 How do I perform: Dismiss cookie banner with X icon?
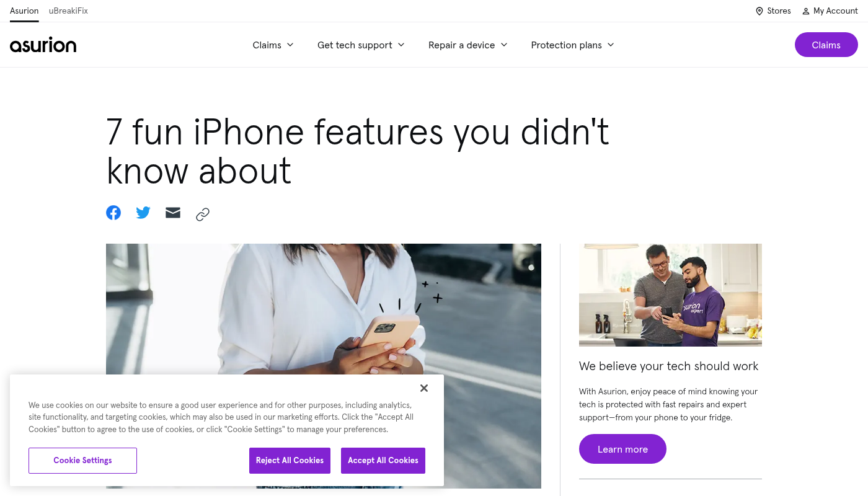click(424, 388)
